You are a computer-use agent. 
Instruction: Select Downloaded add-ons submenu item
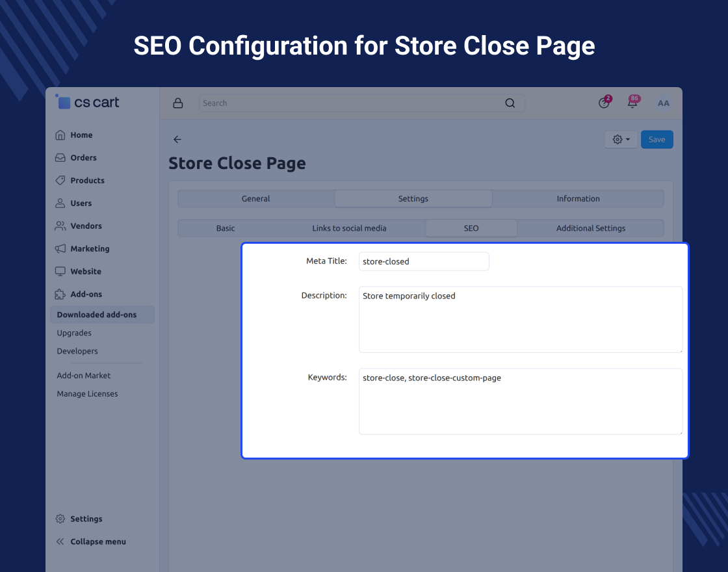pos(102,315)
